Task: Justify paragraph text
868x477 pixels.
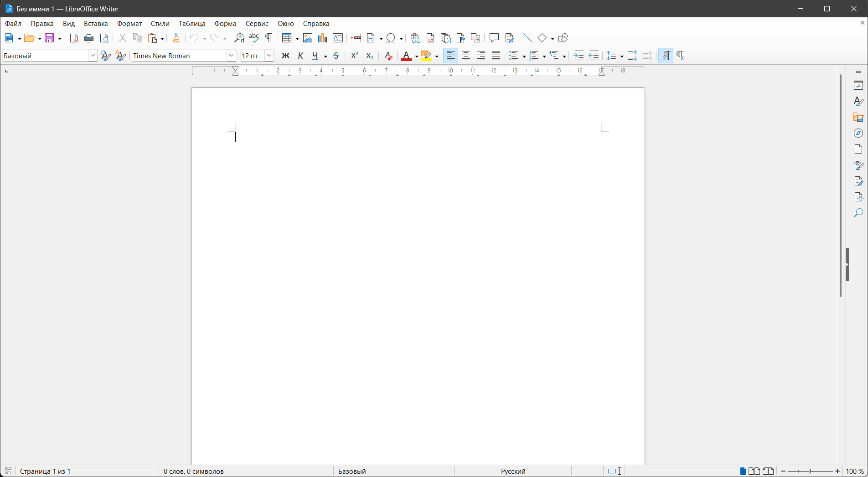Action: (x=496, y=56)
